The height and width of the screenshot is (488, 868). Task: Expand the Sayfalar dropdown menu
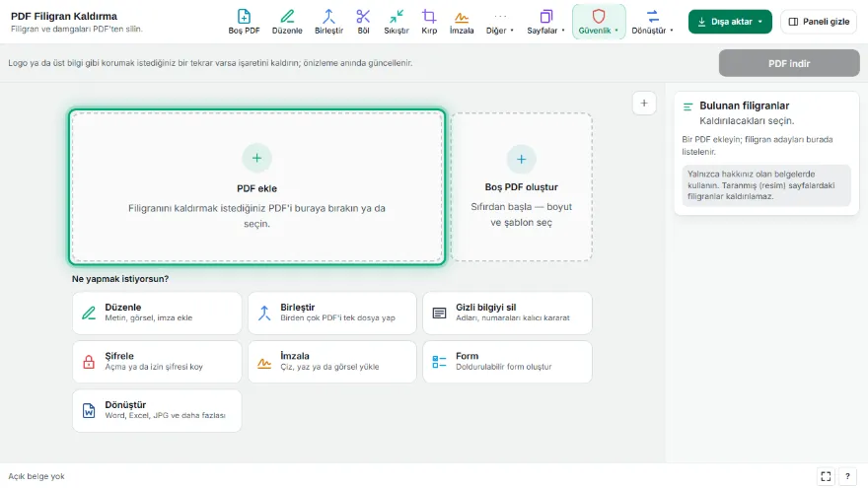(545, 22)
